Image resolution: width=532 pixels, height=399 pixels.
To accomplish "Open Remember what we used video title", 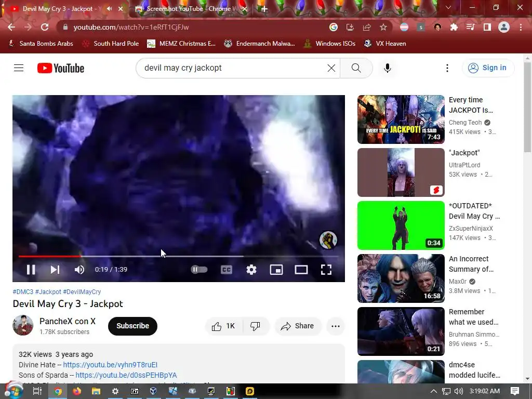I will pyautogui.click(x=474, y=317).
